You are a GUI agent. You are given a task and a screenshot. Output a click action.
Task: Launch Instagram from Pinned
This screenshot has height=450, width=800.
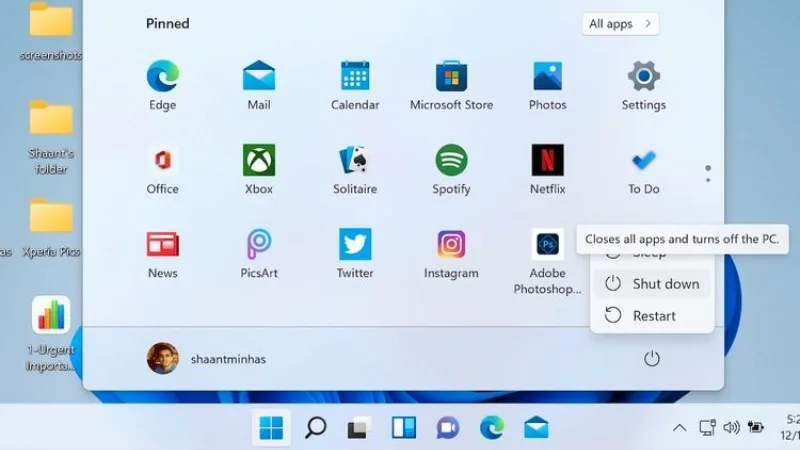(x=452, y=254)
